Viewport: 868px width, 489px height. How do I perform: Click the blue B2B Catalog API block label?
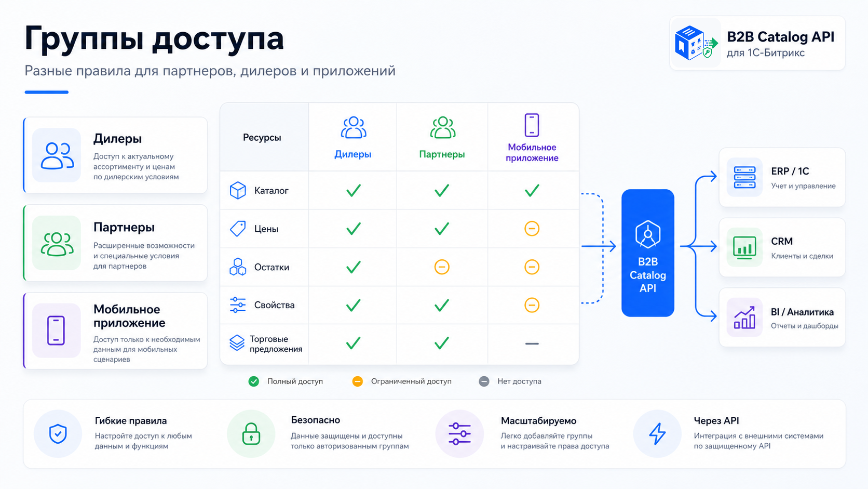point(648,275)
